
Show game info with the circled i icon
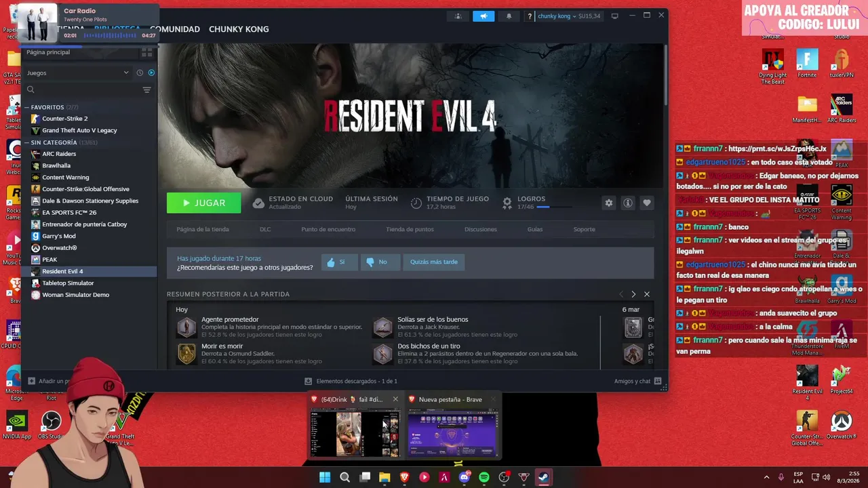pos(628,203)
